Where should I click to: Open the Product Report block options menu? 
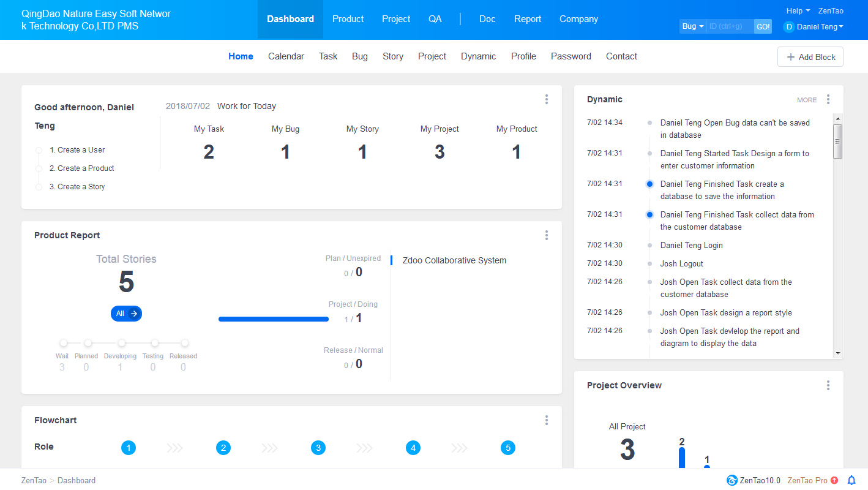[x=547, y=235]
